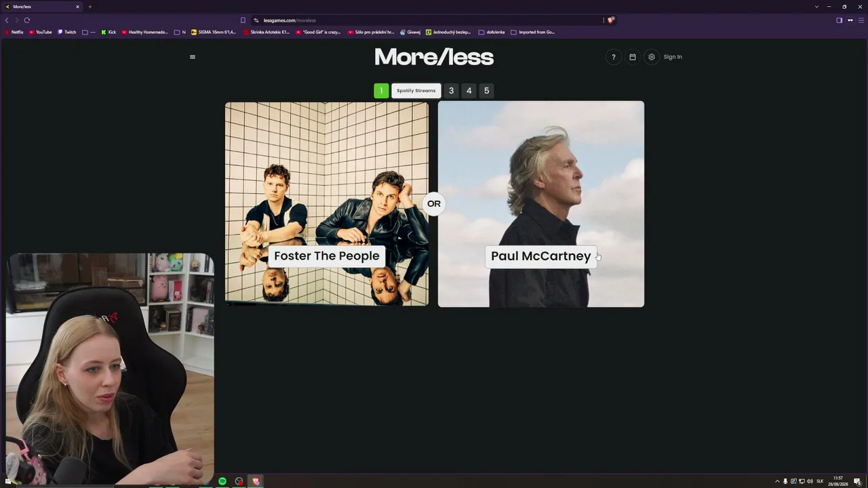Open the notification center icon
This screenshot has height=488, width=868.
pos(857,481)
